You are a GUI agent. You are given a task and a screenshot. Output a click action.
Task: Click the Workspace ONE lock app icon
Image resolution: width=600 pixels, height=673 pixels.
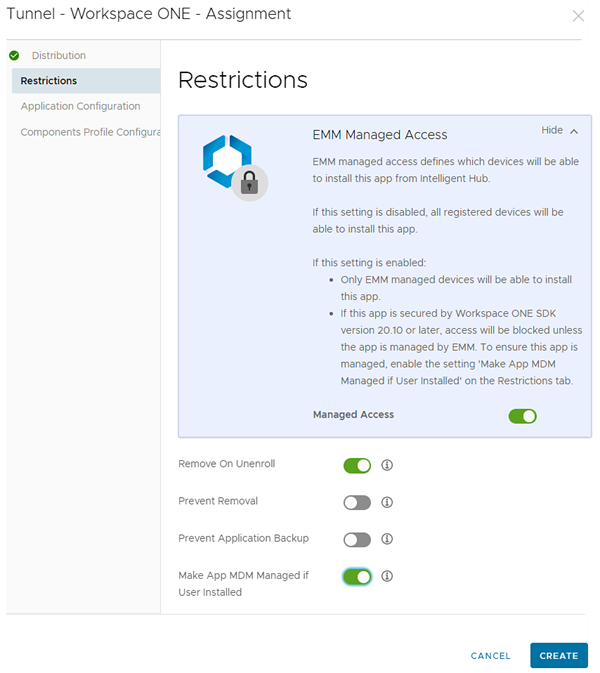pyautogui.click(x=235, y=167)
